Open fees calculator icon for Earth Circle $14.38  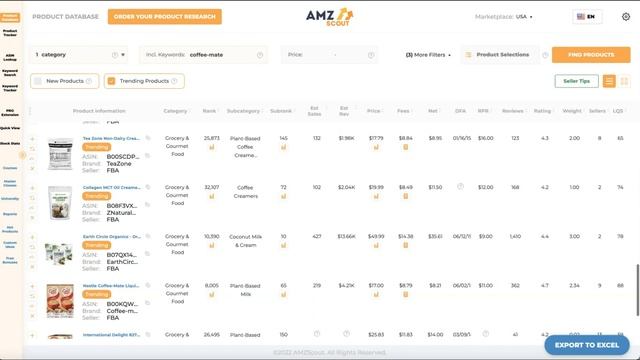click(x=405, y=245)
